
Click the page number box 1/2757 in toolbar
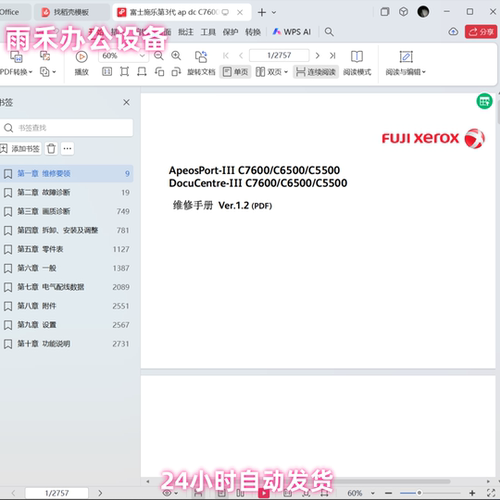(x=279, y=55)
